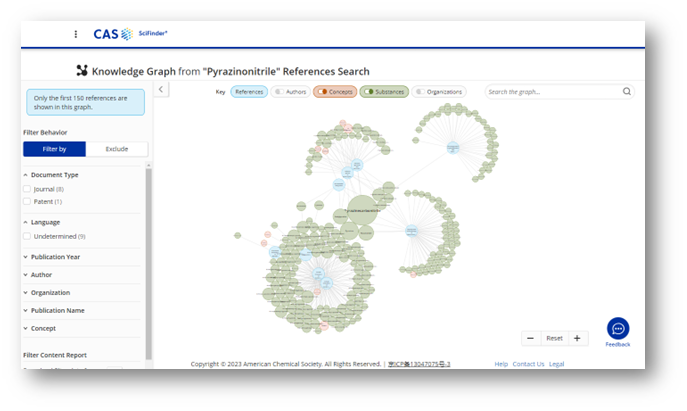Click the Knowledge Graph heading icon

(x=82, y=71)
